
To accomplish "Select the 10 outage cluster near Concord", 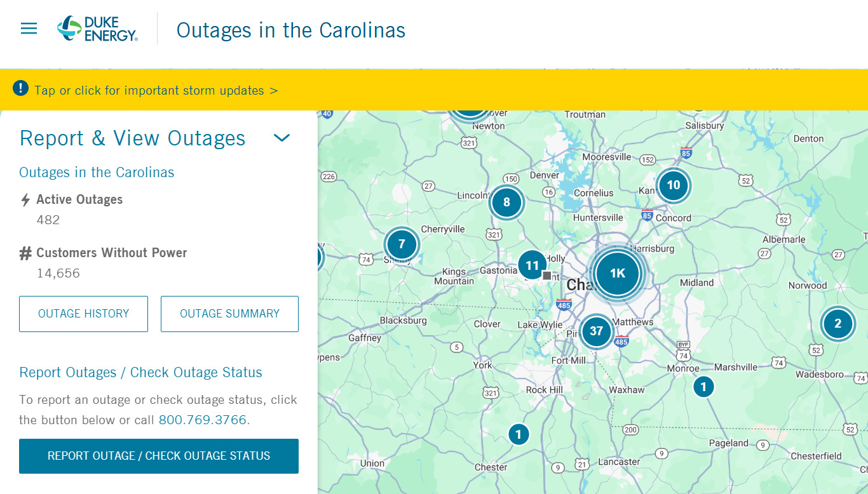I will pos(674,185).
